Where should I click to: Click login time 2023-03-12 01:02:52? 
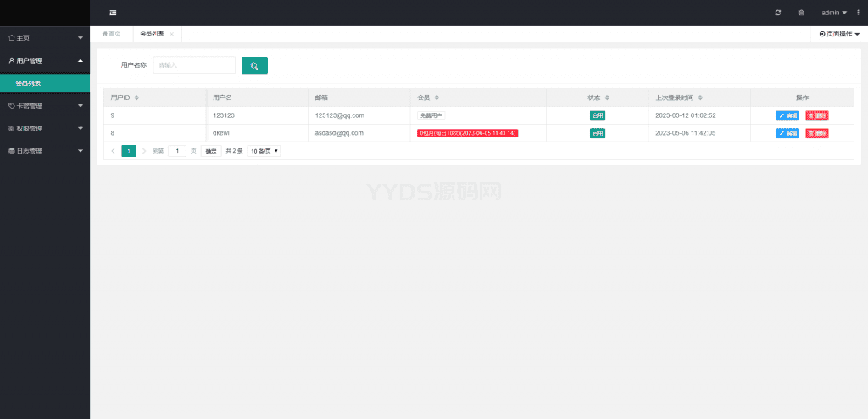pyautogui.click(x=686, y=115)
